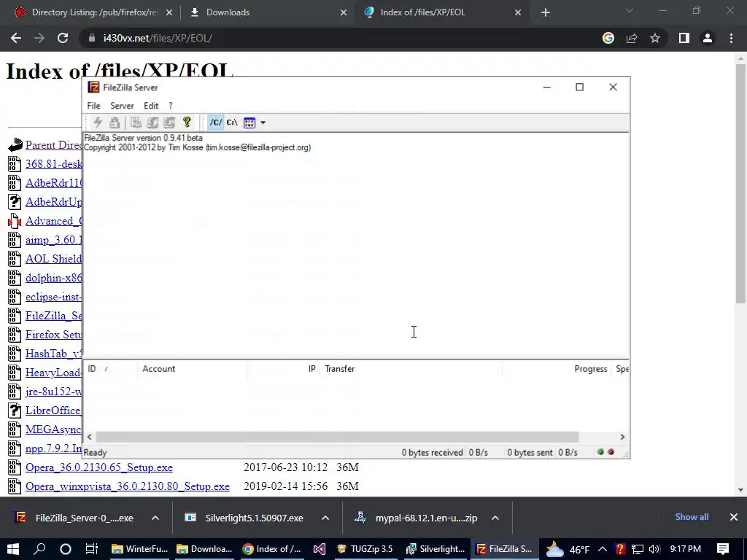Screen dimensions: 747x560
Task: Open the Windows Start menu
Action: (x=13, y=549)
